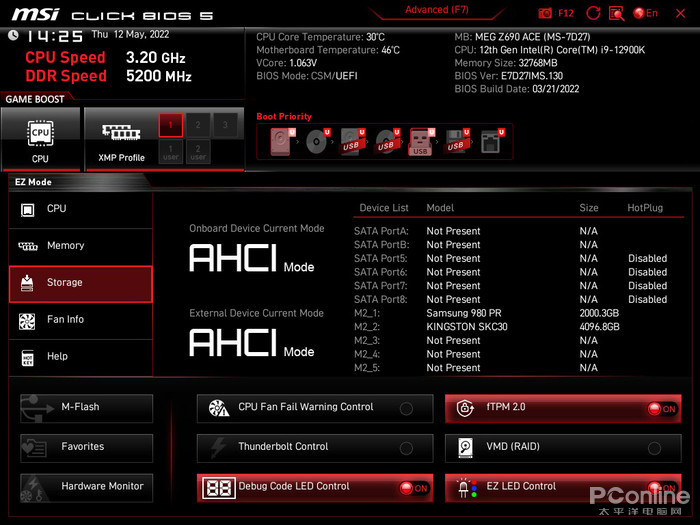Screen dimensions: 700x525
Task: Click SATA PortA device row label
Action: pos(381,231)
